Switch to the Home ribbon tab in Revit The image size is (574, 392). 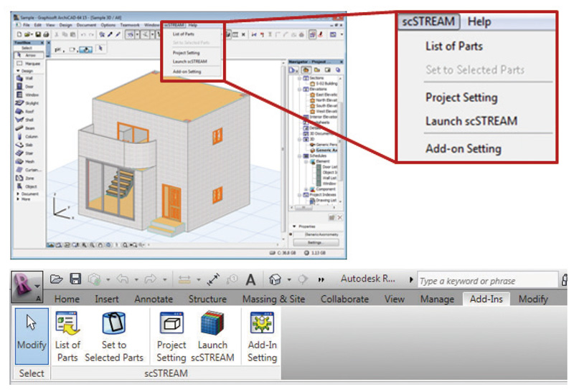click(x=67, y=299)
